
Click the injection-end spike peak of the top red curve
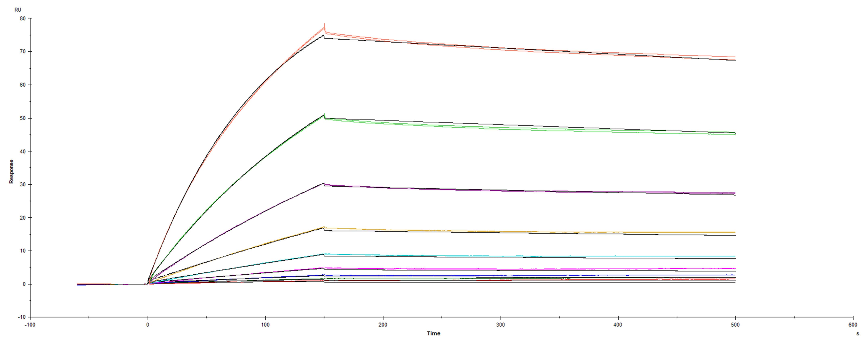tap(324, 24)
